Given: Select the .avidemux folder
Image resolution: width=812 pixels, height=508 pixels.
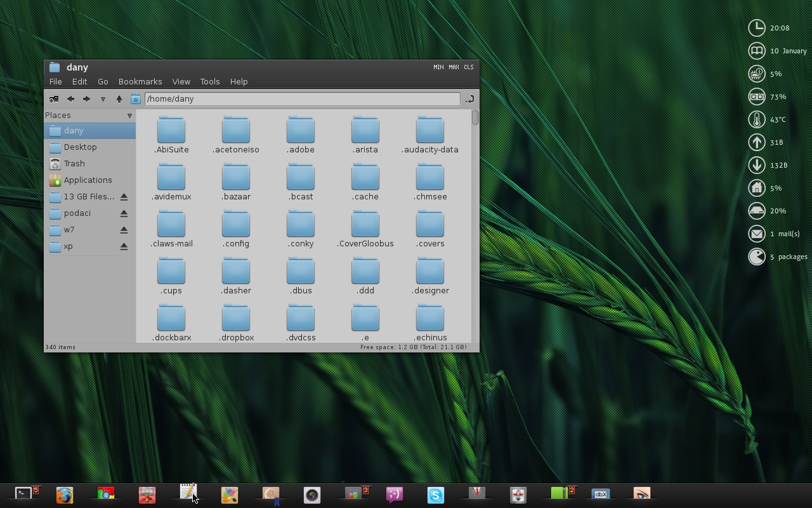Looking at the screenshot, I should (x=171, y=182).
